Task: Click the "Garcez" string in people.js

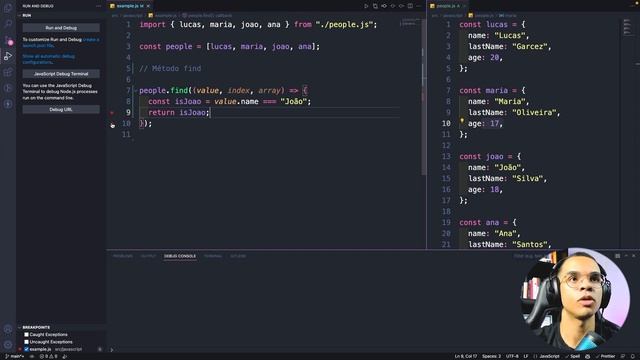Action: coord(529,47)
